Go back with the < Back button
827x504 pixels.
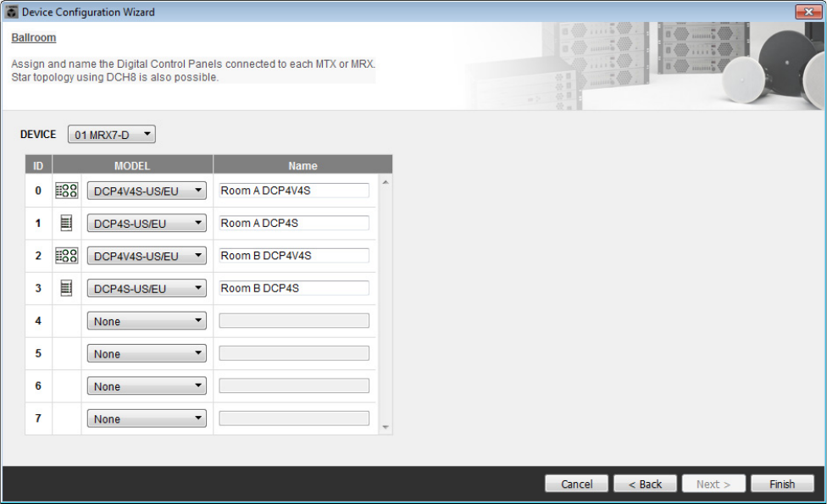(x=645, y=484)
